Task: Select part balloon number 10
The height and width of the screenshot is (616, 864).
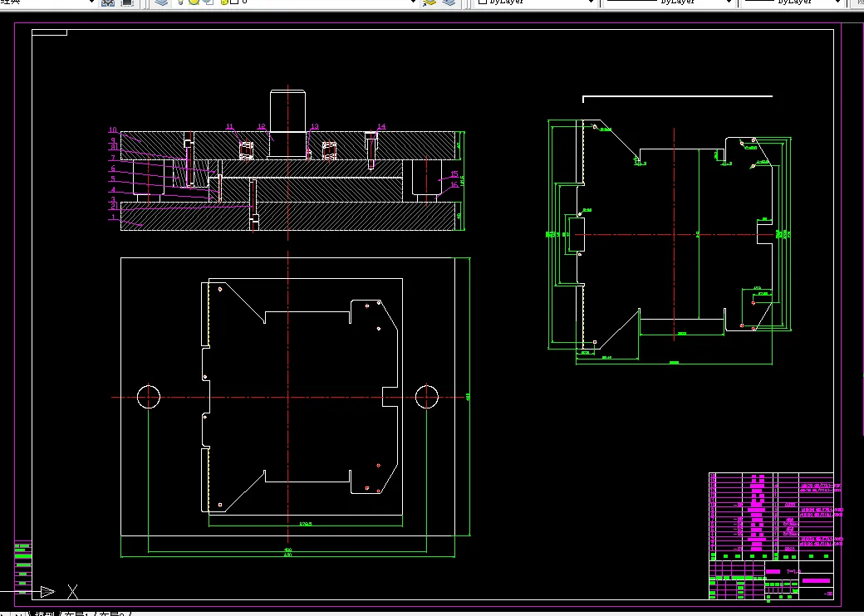Action: [x=112, y=130]
